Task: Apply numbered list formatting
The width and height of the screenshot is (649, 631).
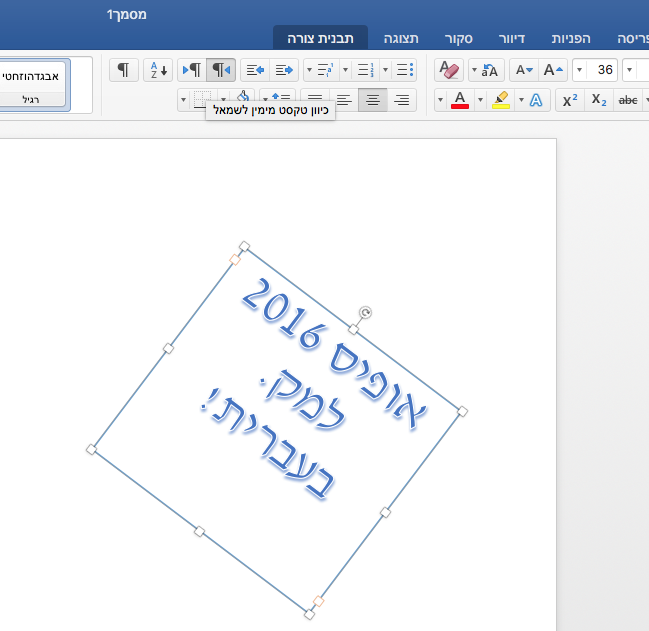Action: point(365,70)
